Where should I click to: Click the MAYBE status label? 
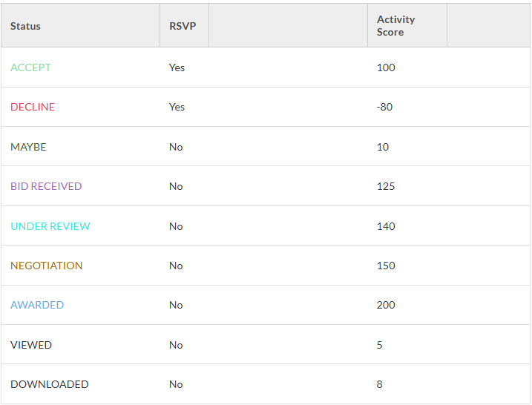click(28, 147)
